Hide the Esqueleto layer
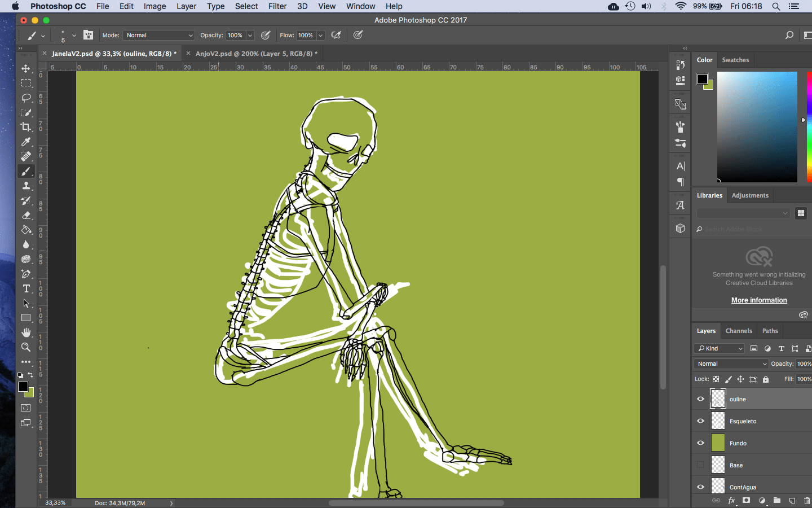The width and height of the screenshot is (812, 508). 700,421
